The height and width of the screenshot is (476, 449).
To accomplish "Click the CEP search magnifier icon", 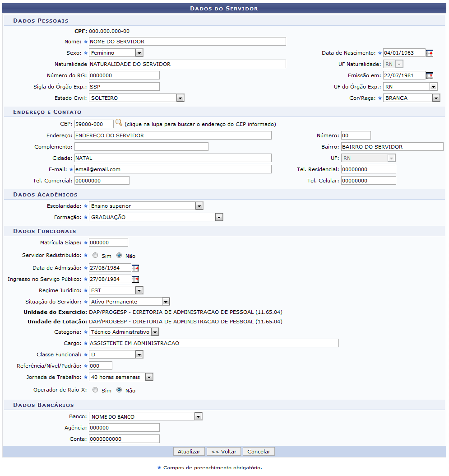I will pyautogui.click(x=119, y=123).
